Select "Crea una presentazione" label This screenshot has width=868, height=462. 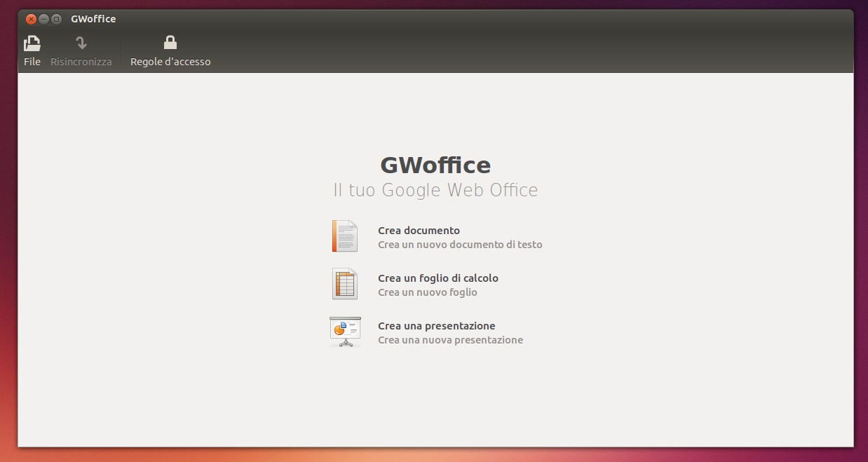pyautogui.click(x=437, y=326)
